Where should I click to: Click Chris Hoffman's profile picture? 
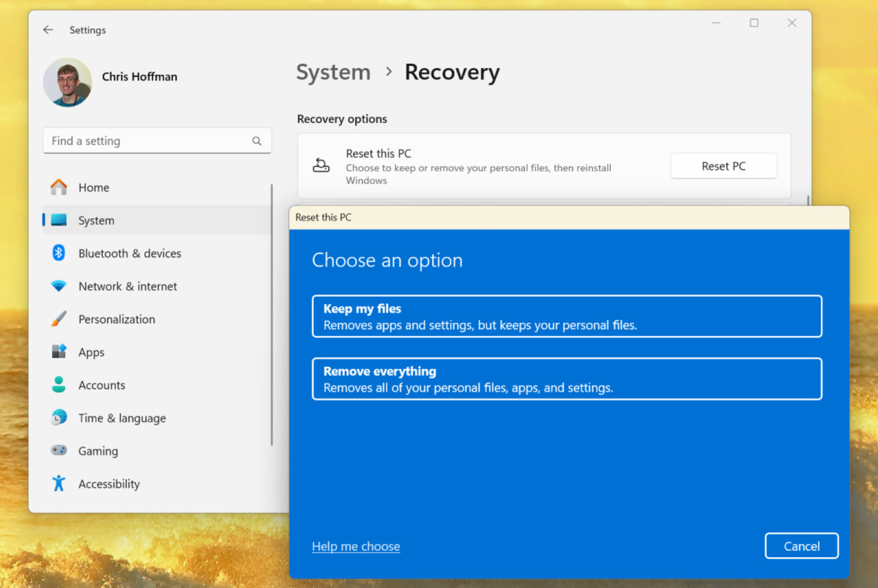point(67,83)
